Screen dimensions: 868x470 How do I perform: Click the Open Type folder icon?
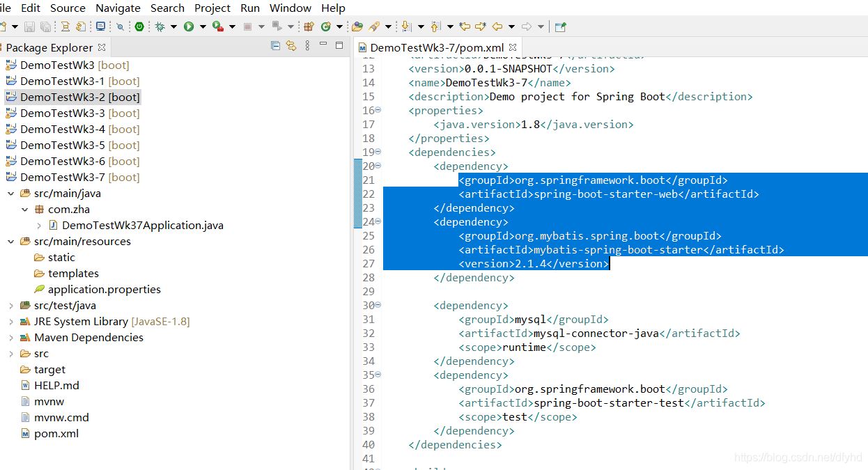(357, 26)
